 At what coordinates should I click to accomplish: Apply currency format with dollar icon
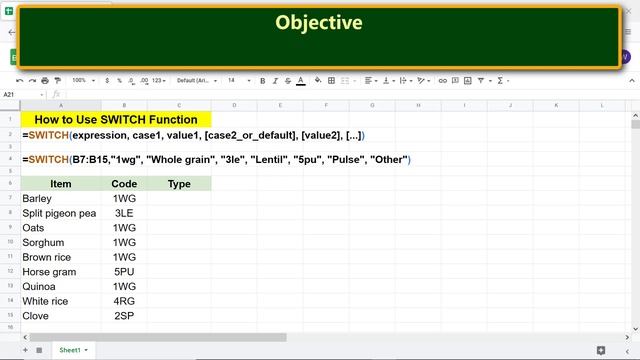click(x=107, y=81)
